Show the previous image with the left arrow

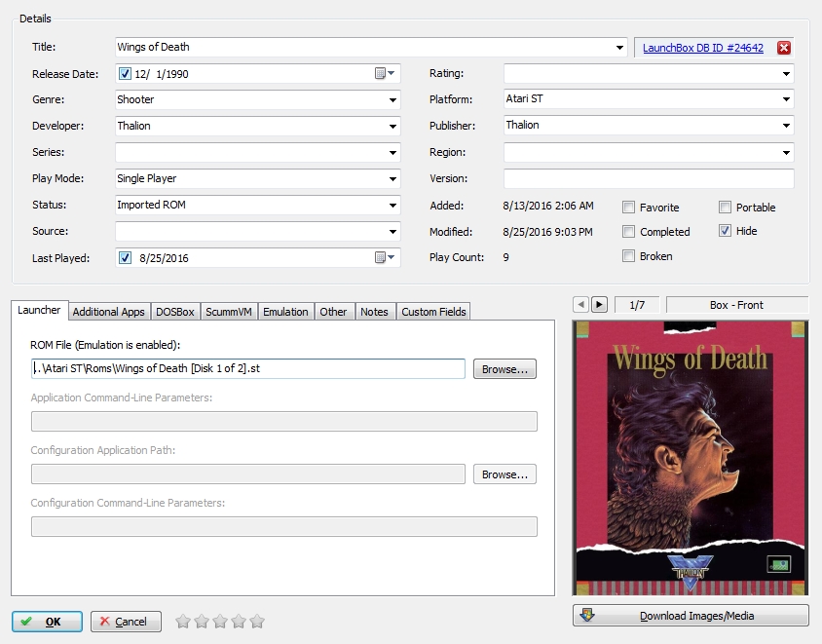point(580,305)
